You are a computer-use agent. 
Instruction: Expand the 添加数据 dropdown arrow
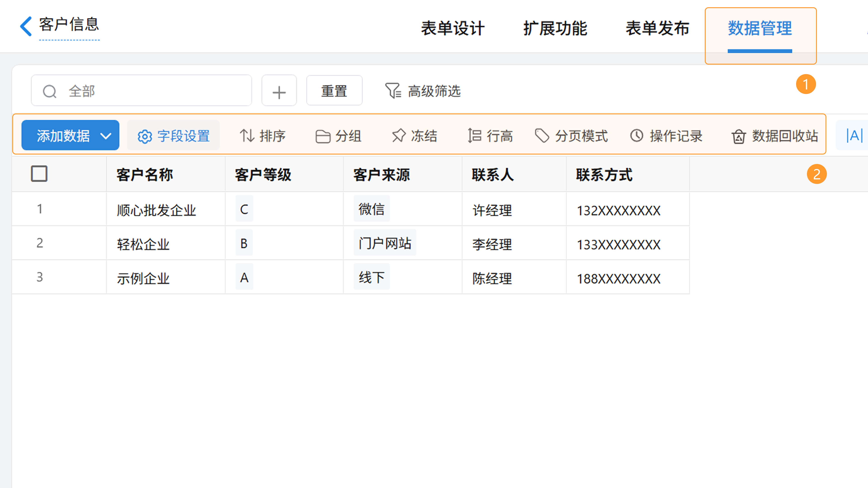(x=106, y=136)
